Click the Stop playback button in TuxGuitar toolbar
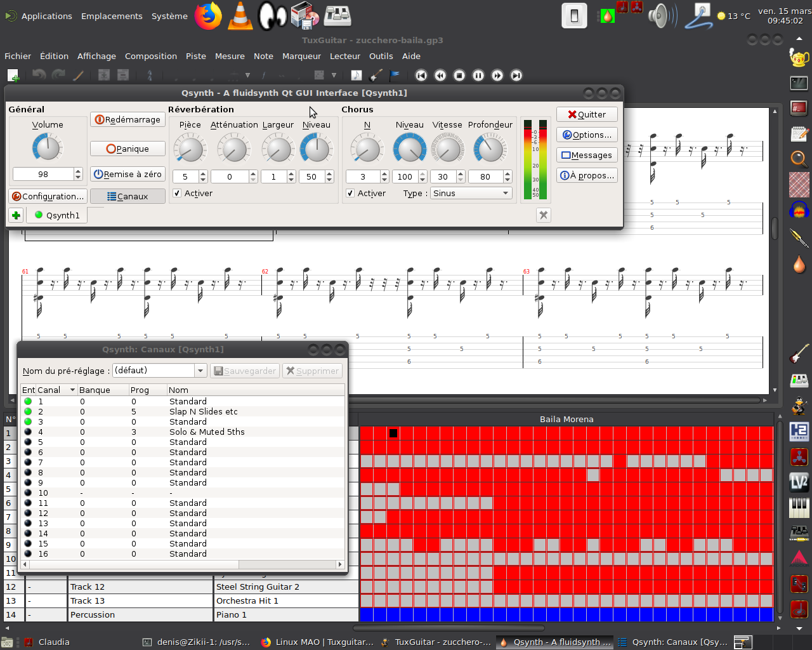Viewport: 812px width, 650px height. tap(459, 76)
